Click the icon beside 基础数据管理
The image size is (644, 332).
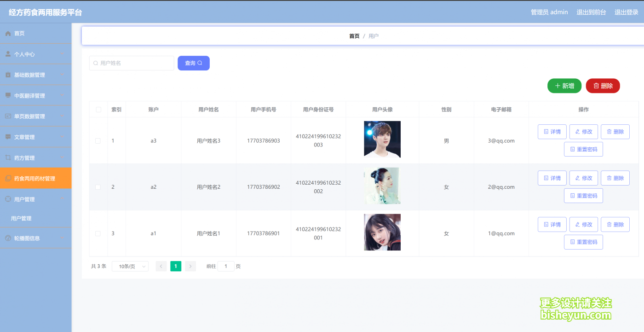pos(8,75)
